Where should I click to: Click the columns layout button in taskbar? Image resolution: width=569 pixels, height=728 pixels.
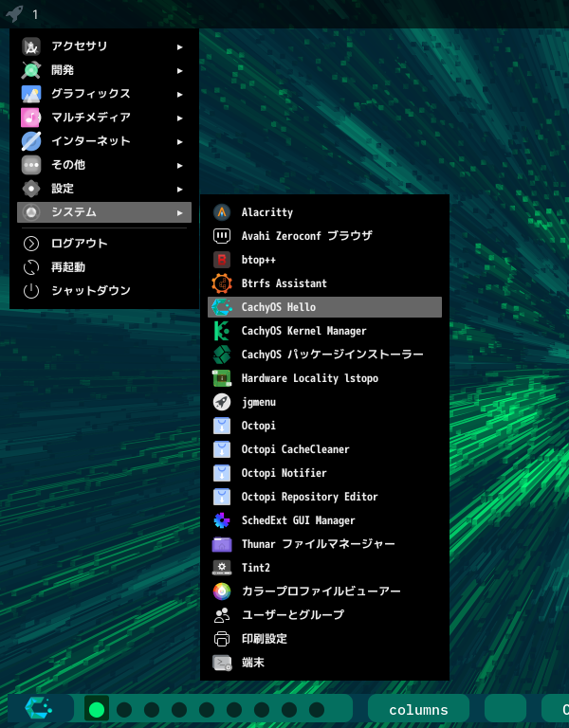(x=418, y=709)
